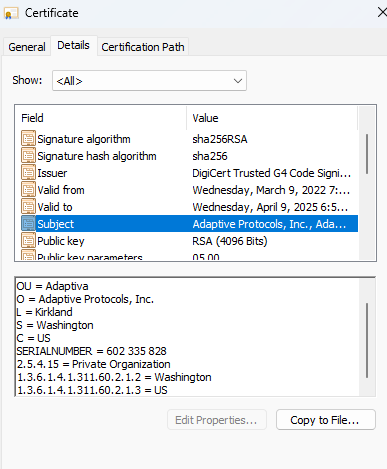
Task: Click the certificate icon in title bar
Action: tap(11, 13)
